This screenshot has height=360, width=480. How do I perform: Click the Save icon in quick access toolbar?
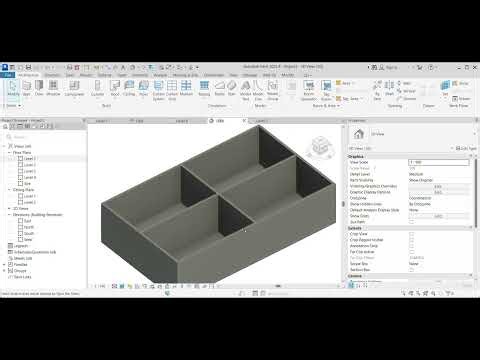point(28,67)
